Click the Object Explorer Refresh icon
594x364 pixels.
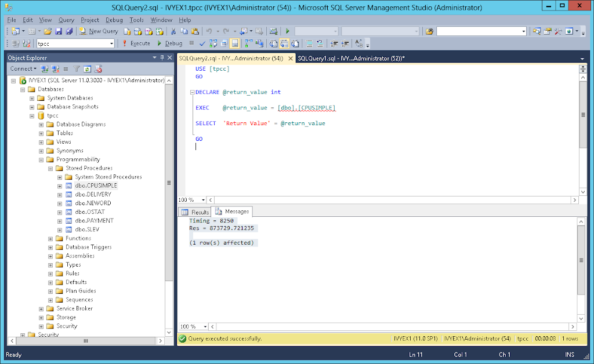87,69
